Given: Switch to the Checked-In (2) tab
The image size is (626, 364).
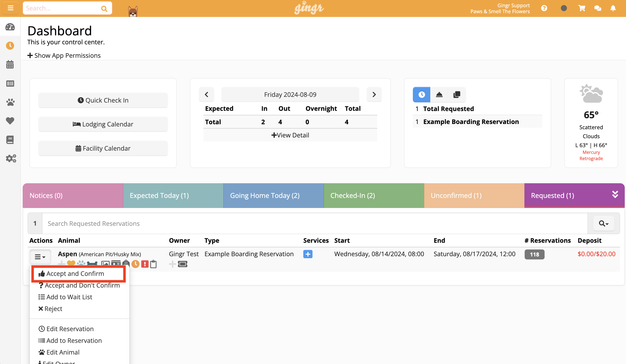Looking at the screenshot, I should [x=374, y=195].
